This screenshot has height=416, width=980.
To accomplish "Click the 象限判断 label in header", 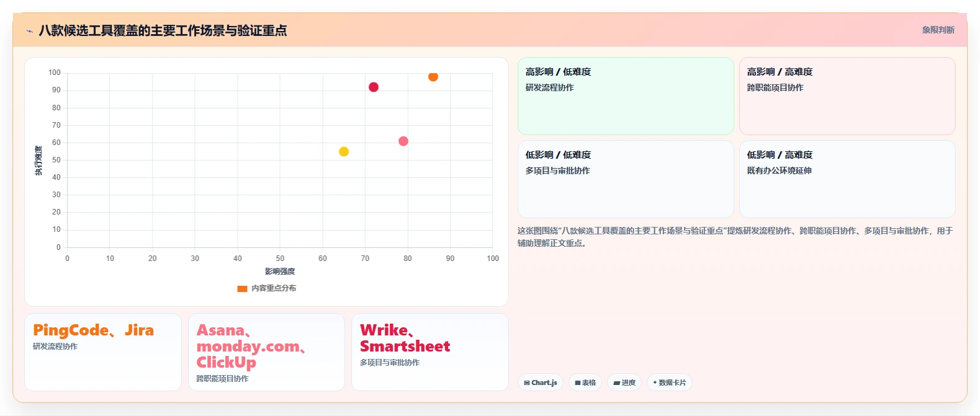I will click(938, 30).
